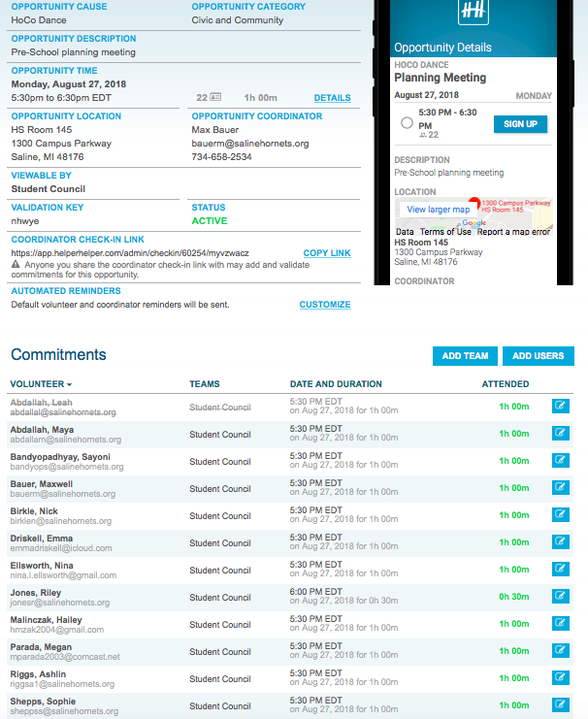Image resolution: width=588 pixels, height=719 pixels.
Task: Open map Terms of Use link
Action: [x=445, y=232]
